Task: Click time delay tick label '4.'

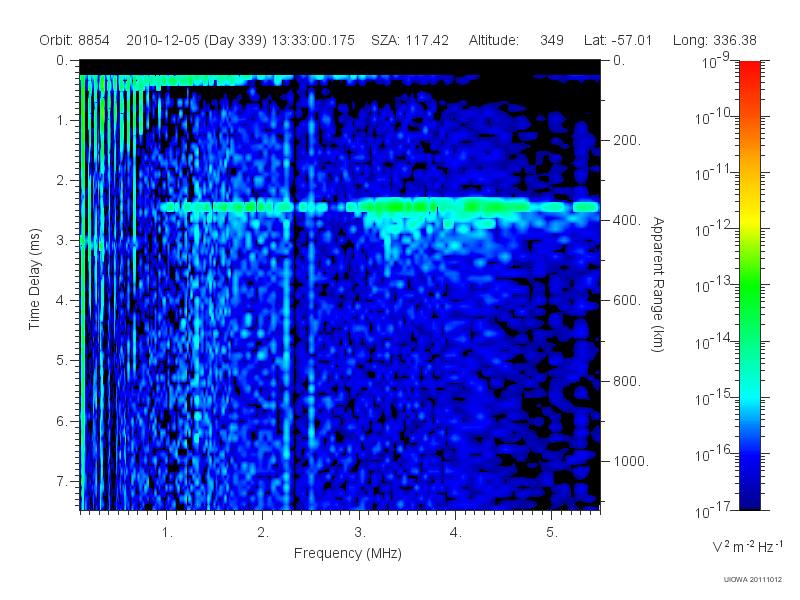Action: point(62,301)
